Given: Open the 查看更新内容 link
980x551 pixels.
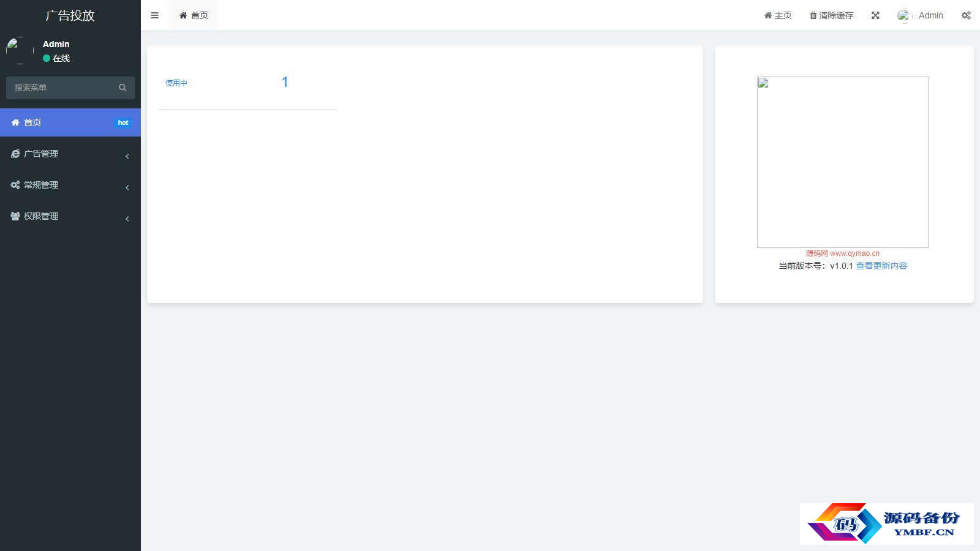Looking at the screenshot, I should click(881, 266).
